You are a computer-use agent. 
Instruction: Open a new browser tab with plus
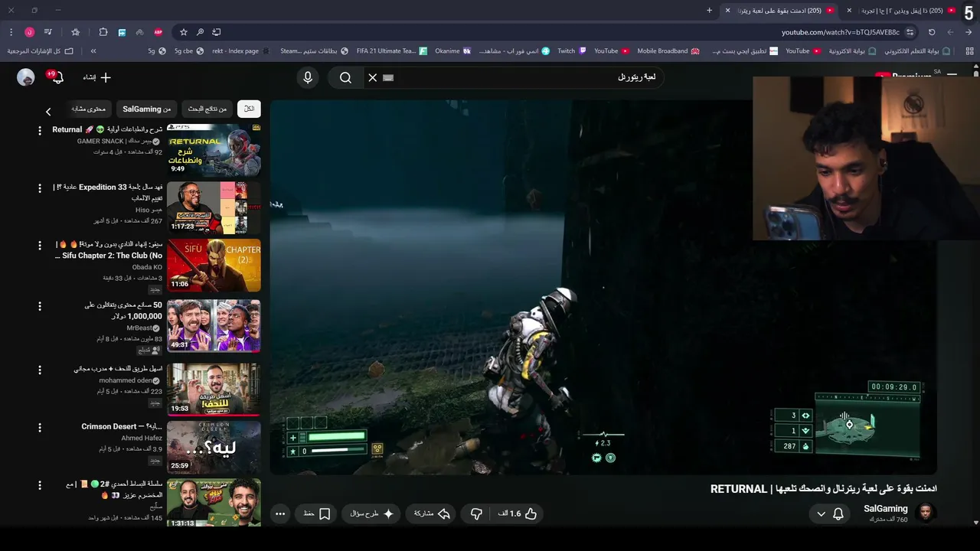(709, 11)
